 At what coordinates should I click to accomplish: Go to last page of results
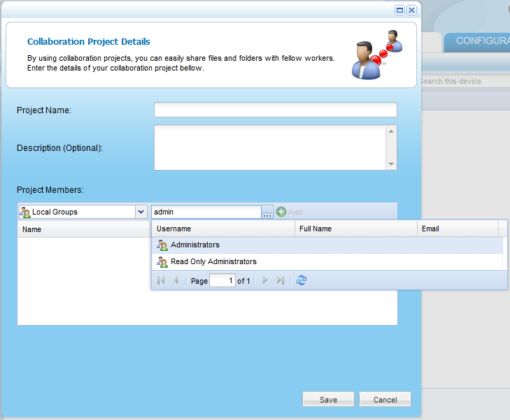click(x=281, y=280)
